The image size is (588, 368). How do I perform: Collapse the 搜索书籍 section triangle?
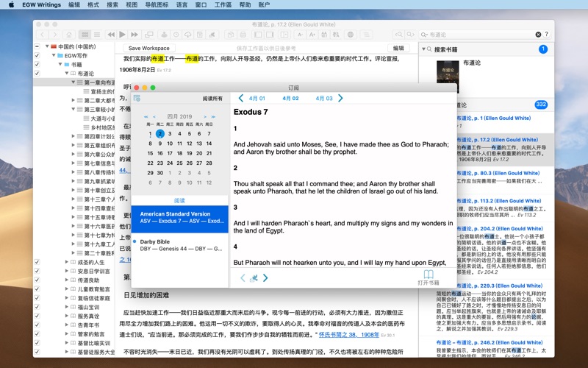point(424,49)
